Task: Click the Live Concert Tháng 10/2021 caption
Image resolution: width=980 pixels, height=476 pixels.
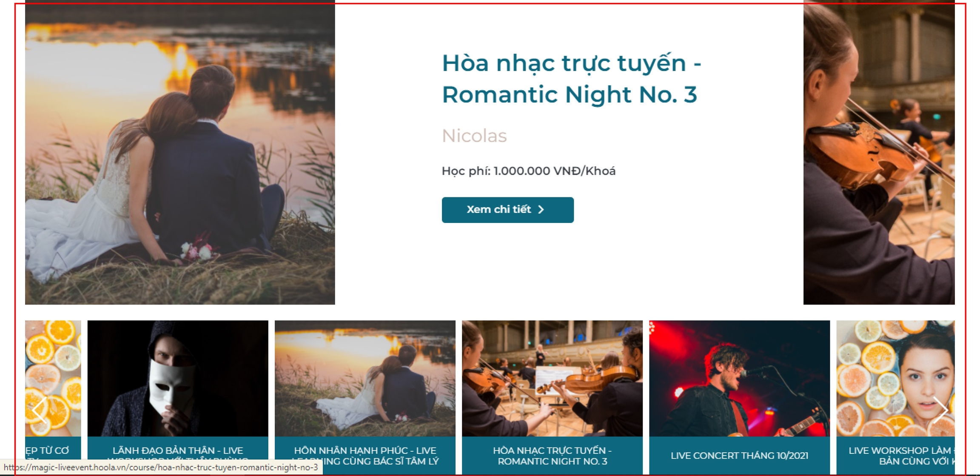Action: pyautogui.click(x=739, y=455)
